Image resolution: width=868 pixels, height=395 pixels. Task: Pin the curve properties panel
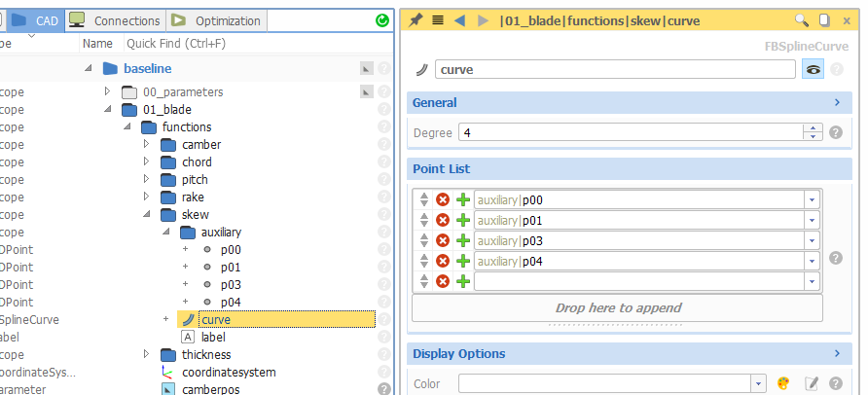(416, 20)
